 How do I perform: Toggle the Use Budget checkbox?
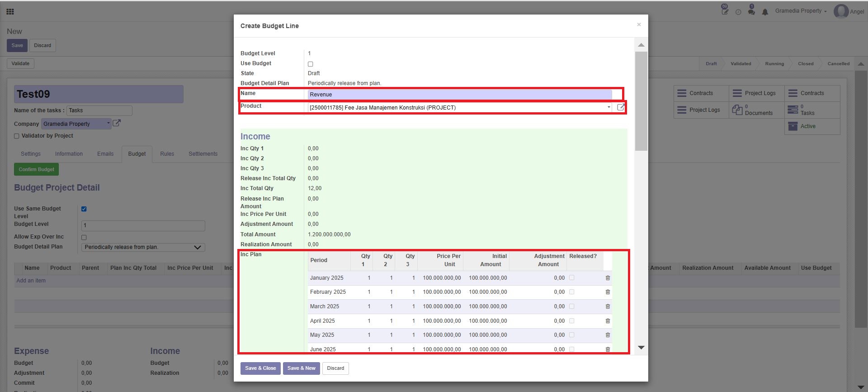pyautogui.click(x=311, y=64)
